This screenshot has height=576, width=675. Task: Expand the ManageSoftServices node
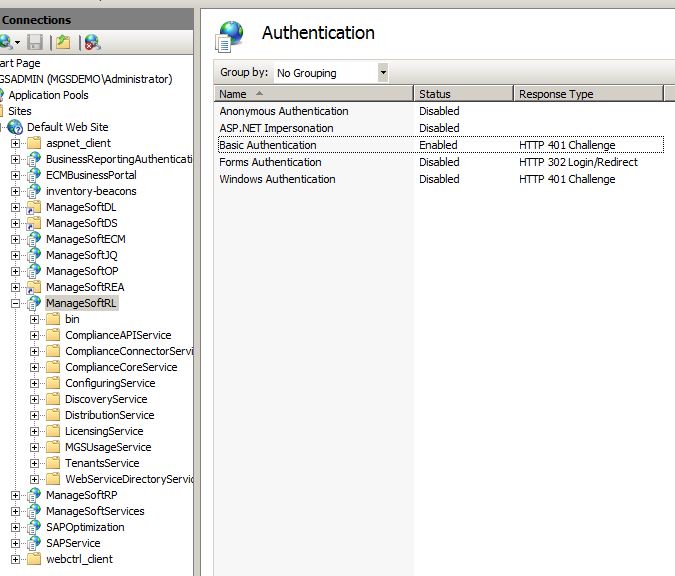click(x=15, y=511)
